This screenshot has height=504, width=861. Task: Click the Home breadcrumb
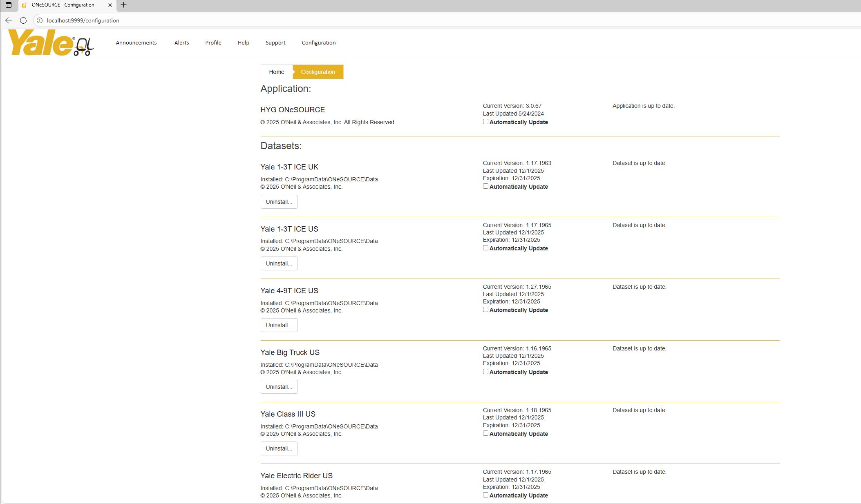tap(277, 72)
